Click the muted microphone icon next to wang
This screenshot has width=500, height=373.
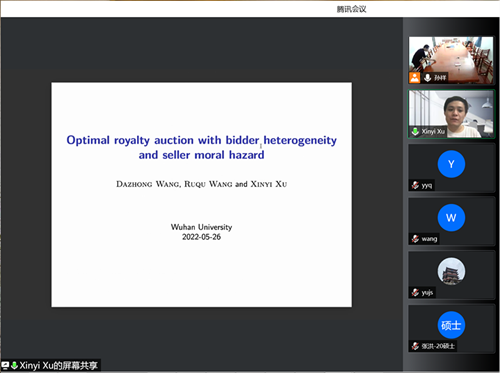[x=415, y=239]
